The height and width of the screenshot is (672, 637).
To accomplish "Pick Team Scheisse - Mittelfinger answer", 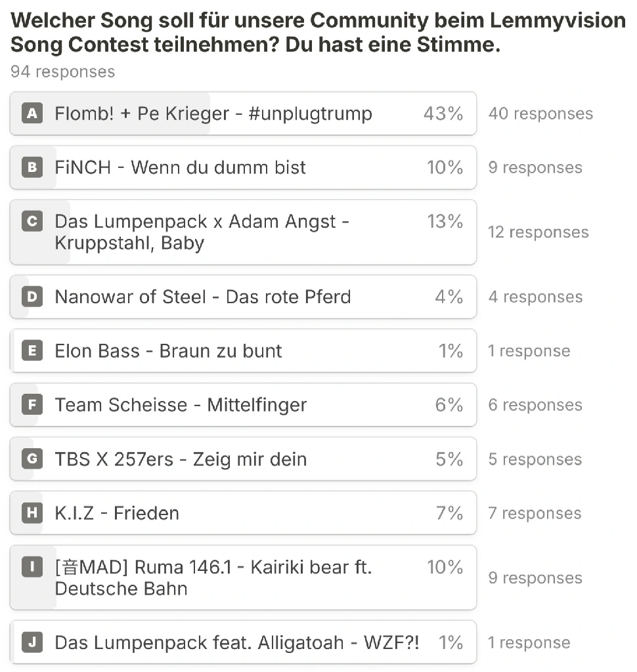I will (243, 405).
